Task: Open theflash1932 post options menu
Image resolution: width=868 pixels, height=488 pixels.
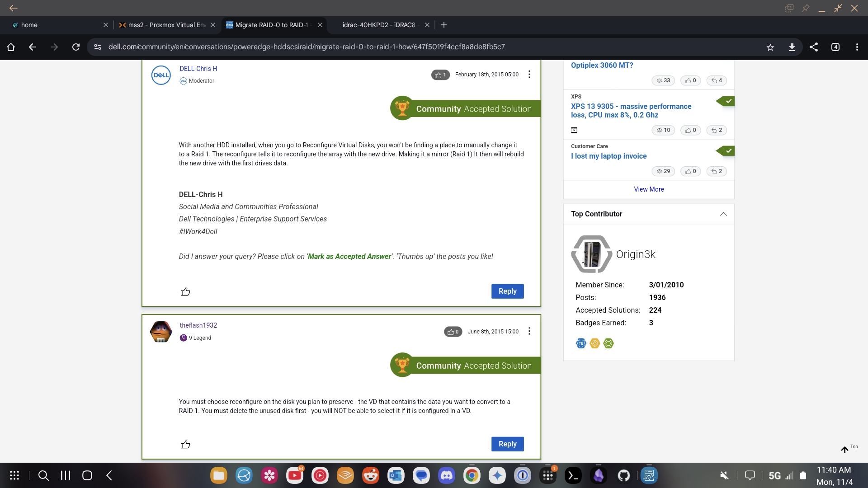Action: (x=529, y=331)
